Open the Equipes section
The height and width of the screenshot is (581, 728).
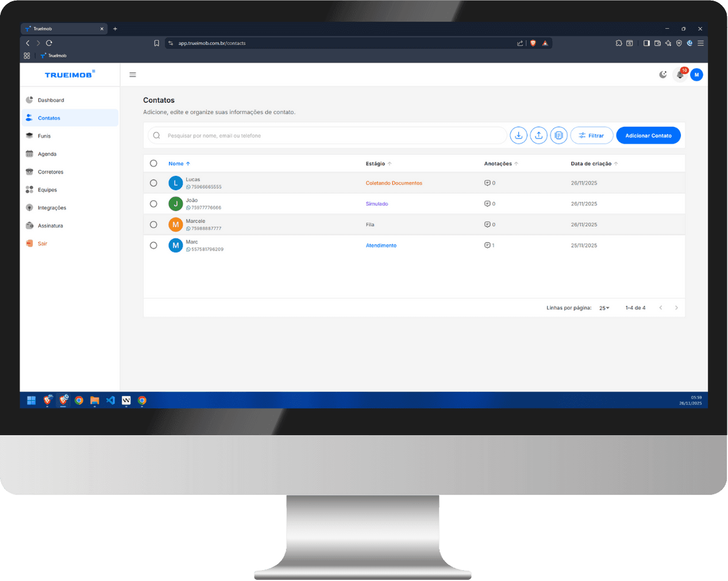point(47,190)
